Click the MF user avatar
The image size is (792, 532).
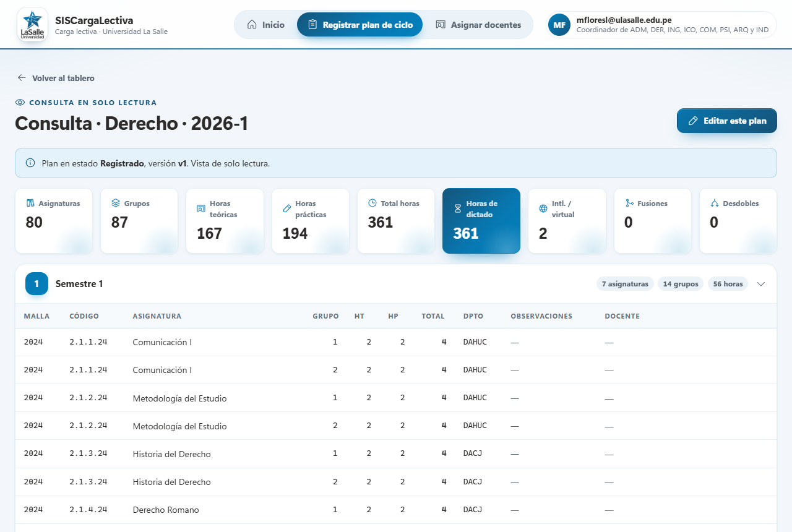(x=559, y=25)
